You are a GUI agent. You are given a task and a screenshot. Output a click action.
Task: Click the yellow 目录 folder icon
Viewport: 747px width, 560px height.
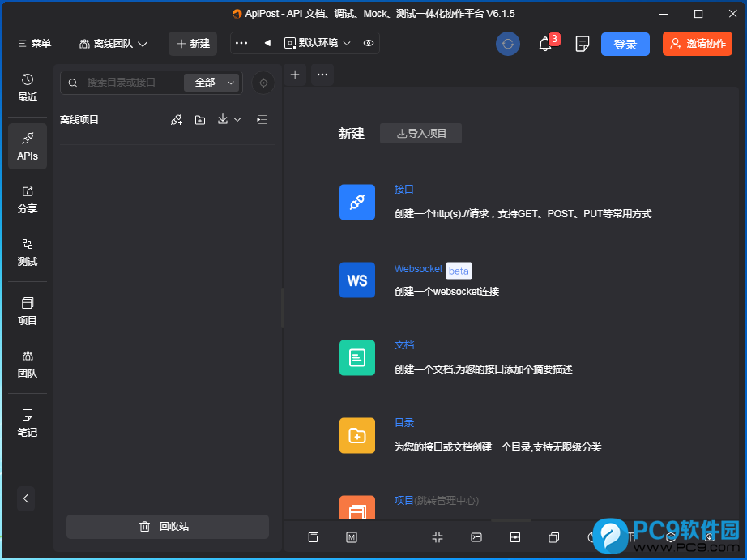pyautogui.click(x=357, y=436)
